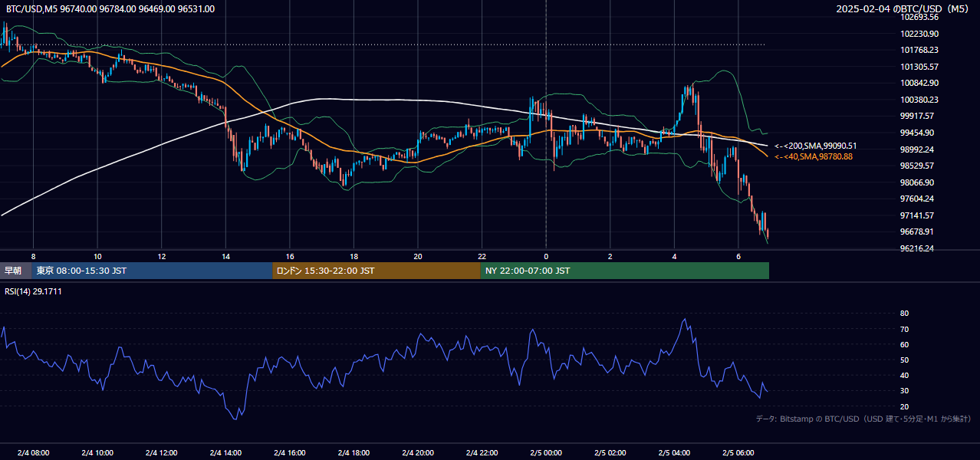Click the 2/5 00:00 date label

pos(546,453)
